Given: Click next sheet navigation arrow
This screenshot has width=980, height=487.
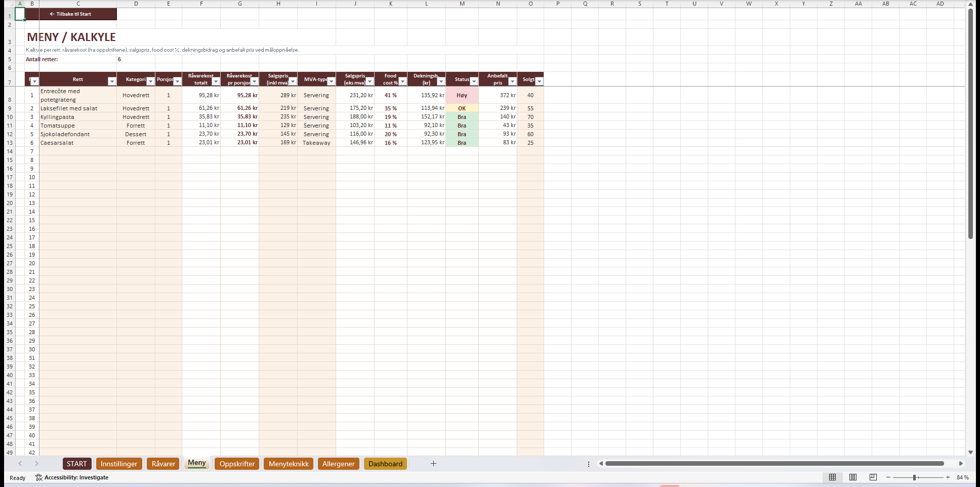Looking at the screenshot, I should coord(36,464).
